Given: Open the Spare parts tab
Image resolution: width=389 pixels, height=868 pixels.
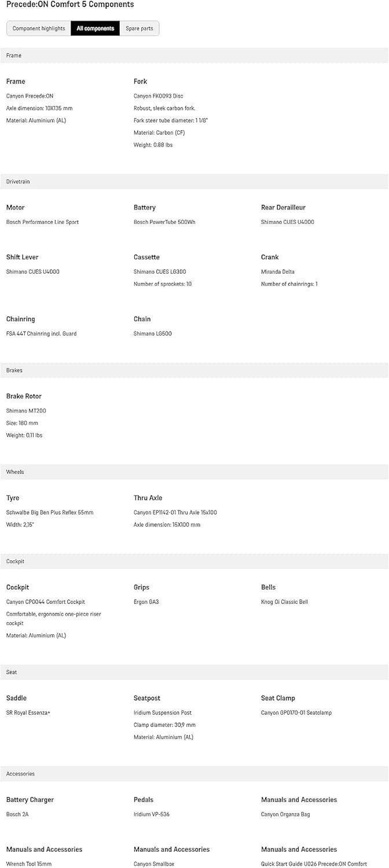Looking at the screenshot, I should click(140, 28).
